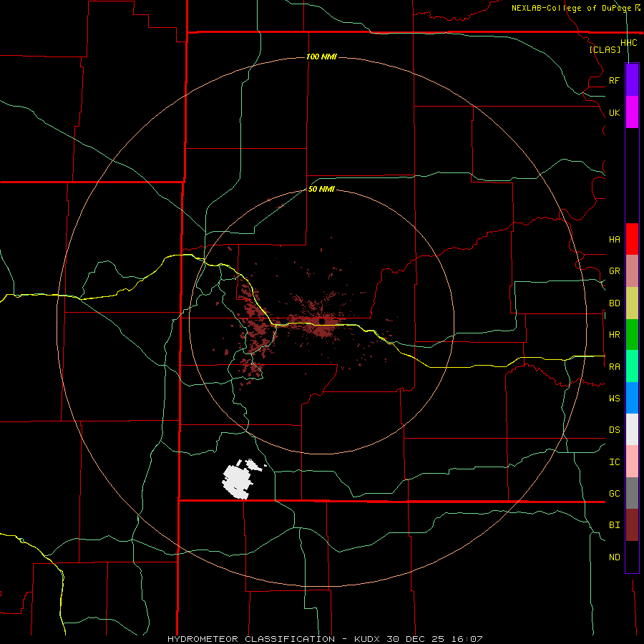Viewport: 644px width, 644px height.
Task: Click the "ND" legend label text
Action: [x=614, y=557]
